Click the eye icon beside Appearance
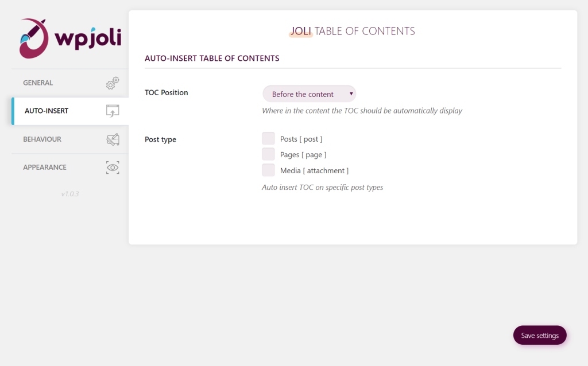This screenshot has height=366, width=588. click(x=113, y=168)
